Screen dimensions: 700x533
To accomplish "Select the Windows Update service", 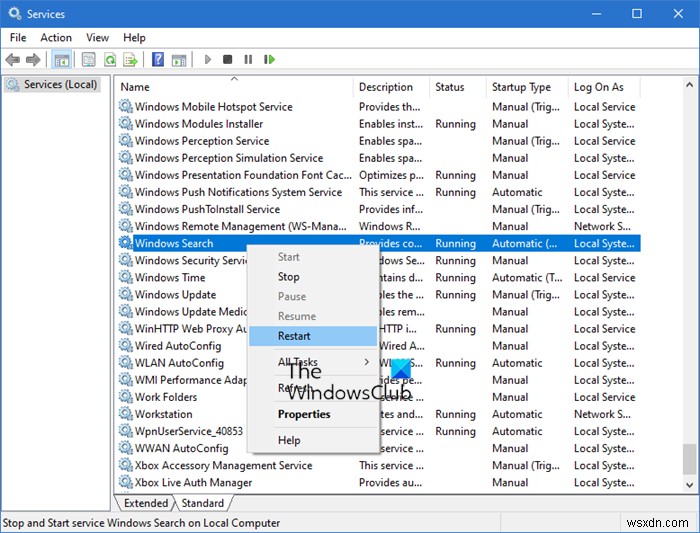I will 175,295.
